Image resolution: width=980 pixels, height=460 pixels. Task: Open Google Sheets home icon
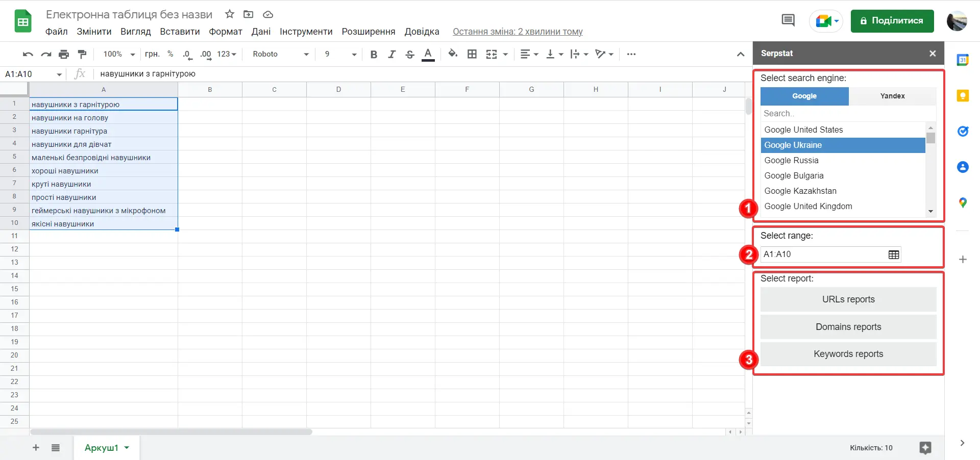point(23,21)
